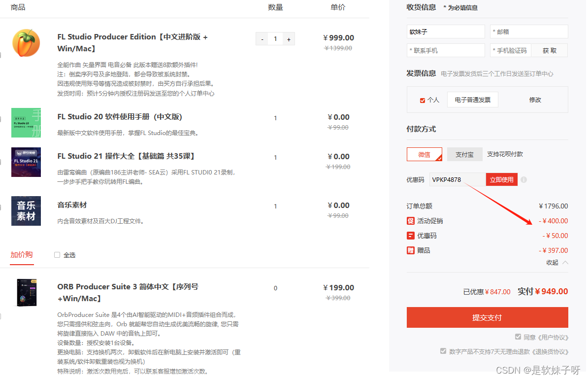The width and height of the screenshot is (588, 380).
Task: Click the red 优惠码 discount icon
Action: [x=411, y=236]
